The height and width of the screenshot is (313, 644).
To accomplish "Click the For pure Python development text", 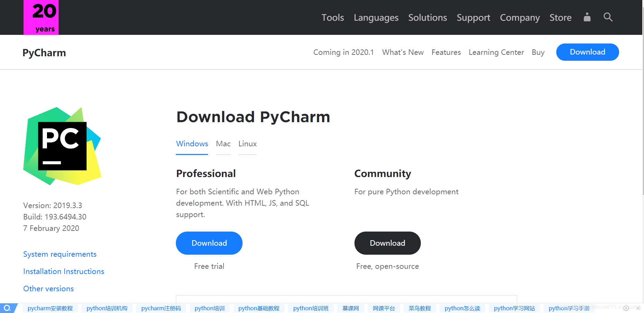I will pyautogui.click(x=406, y=192).
